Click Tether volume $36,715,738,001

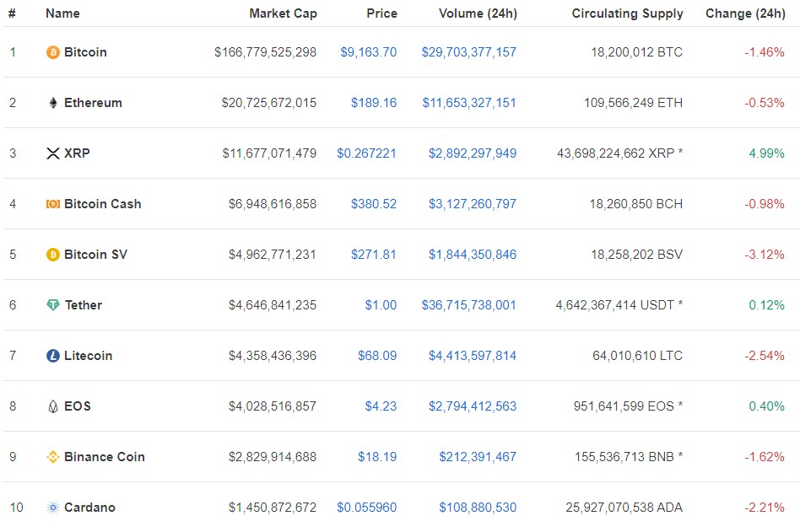coord(469,304)
